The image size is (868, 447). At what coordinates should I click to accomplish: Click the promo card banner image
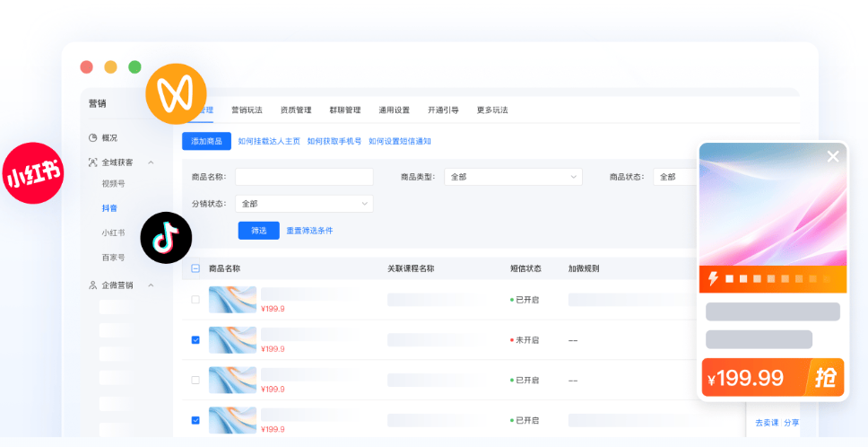tap(773, 205)
